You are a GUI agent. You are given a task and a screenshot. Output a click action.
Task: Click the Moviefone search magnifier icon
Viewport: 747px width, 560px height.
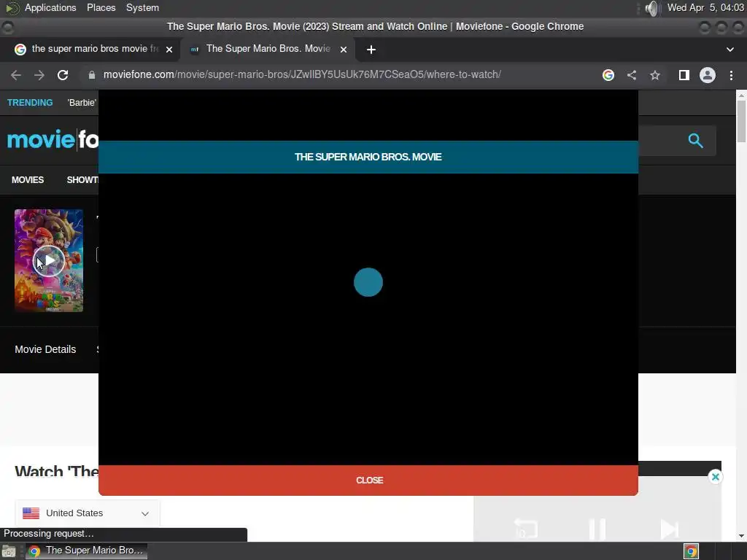(x=695, y=141)
